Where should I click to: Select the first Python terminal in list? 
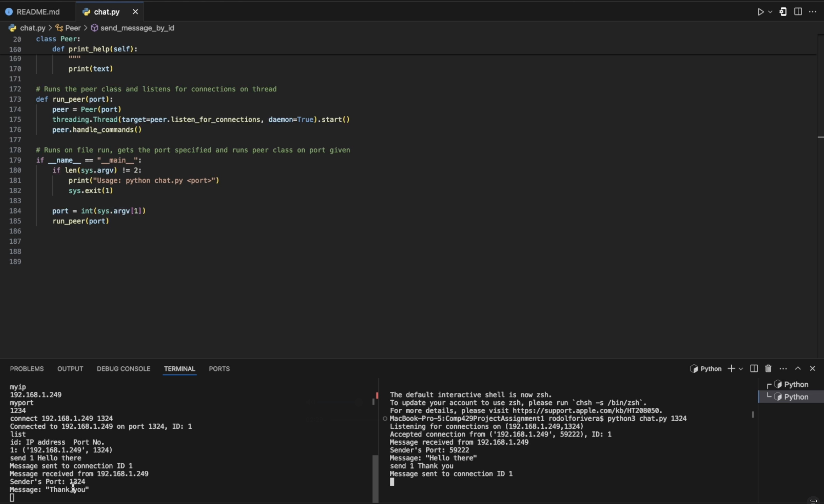[x=796, y=384]
